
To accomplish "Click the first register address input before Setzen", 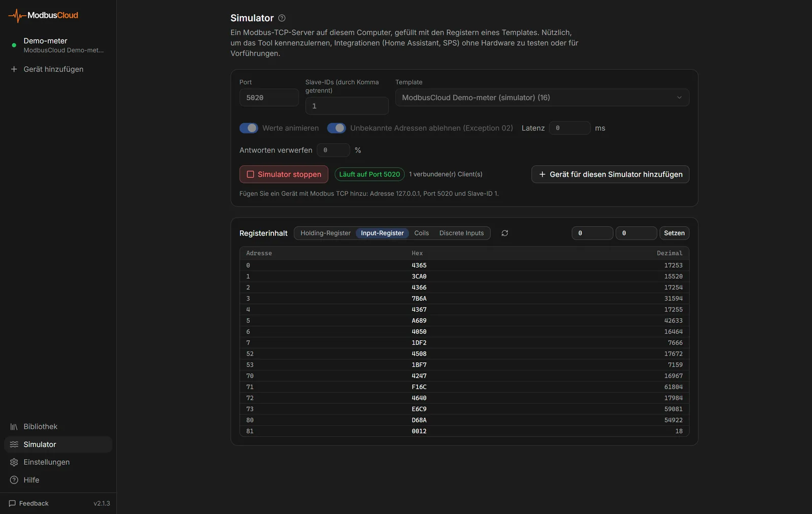I will (592, 233).
